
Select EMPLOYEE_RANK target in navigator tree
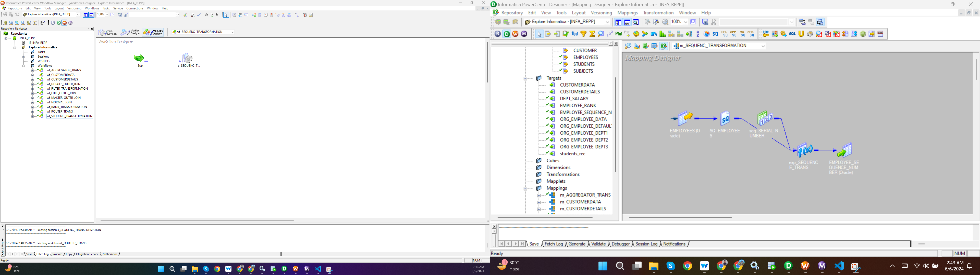578,106
